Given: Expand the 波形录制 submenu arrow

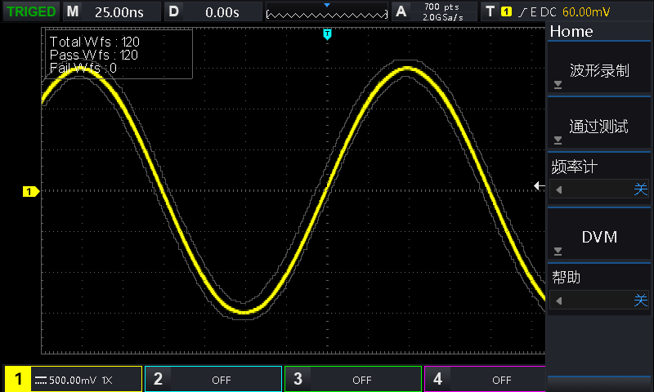Looking at the screenshot, I should [558, 85].
